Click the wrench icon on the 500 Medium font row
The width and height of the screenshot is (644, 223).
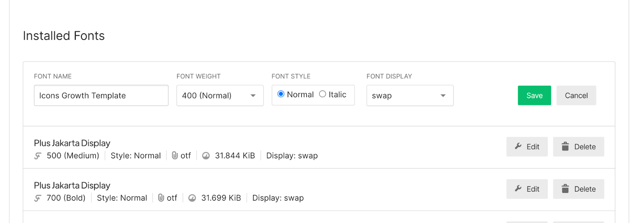[518, 146]
